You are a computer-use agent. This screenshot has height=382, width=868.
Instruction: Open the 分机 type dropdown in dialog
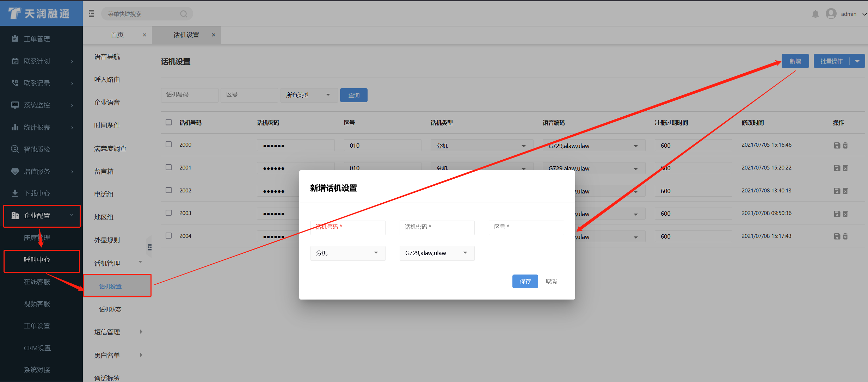(347, 253)
